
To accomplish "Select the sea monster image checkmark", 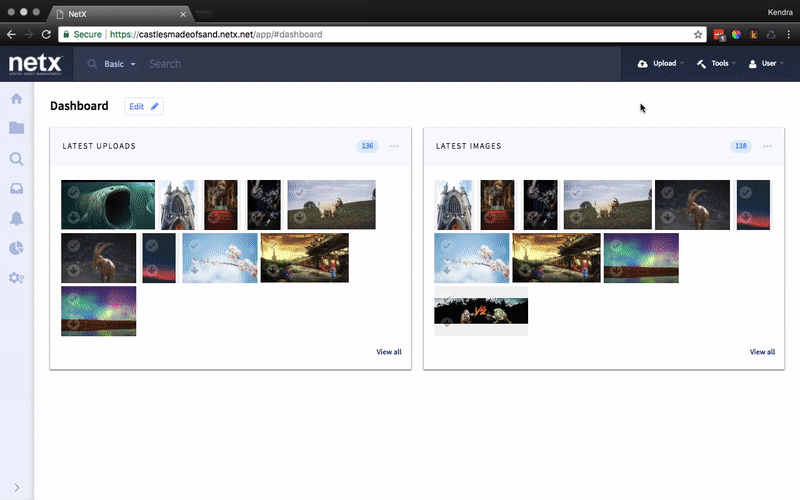I will [x=71, y=192].
